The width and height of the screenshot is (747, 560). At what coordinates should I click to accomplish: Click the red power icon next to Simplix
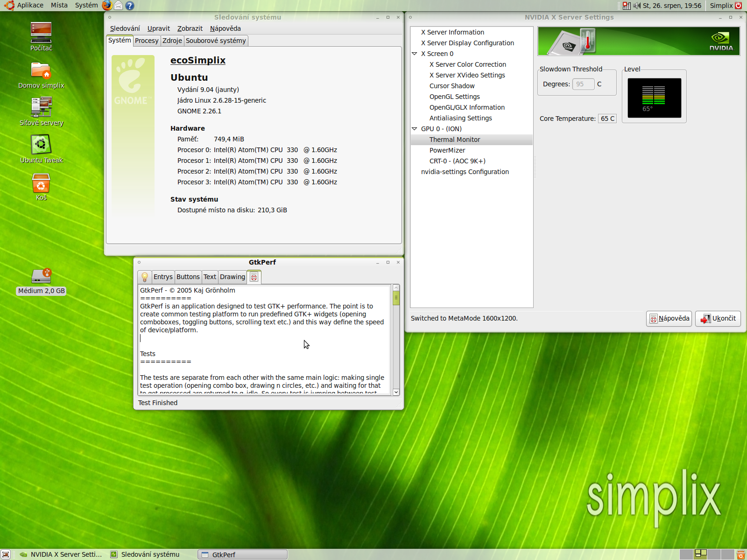(738, 6)
